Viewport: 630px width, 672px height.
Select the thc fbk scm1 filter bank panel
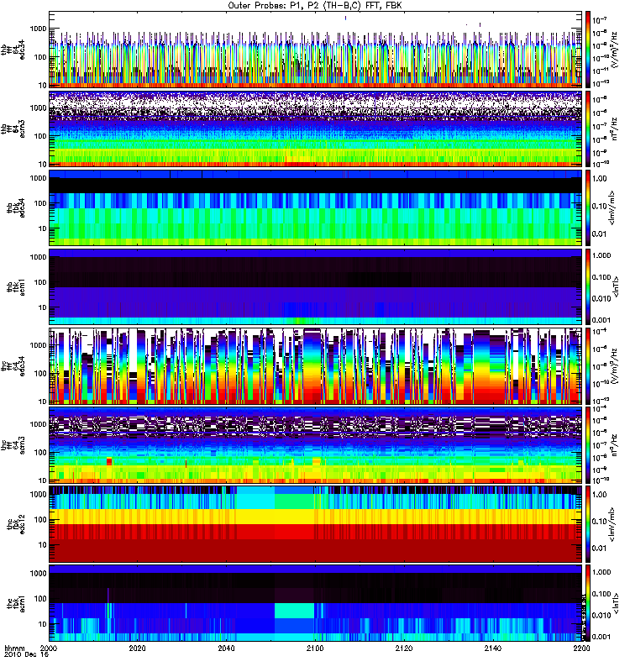(315, 603)
